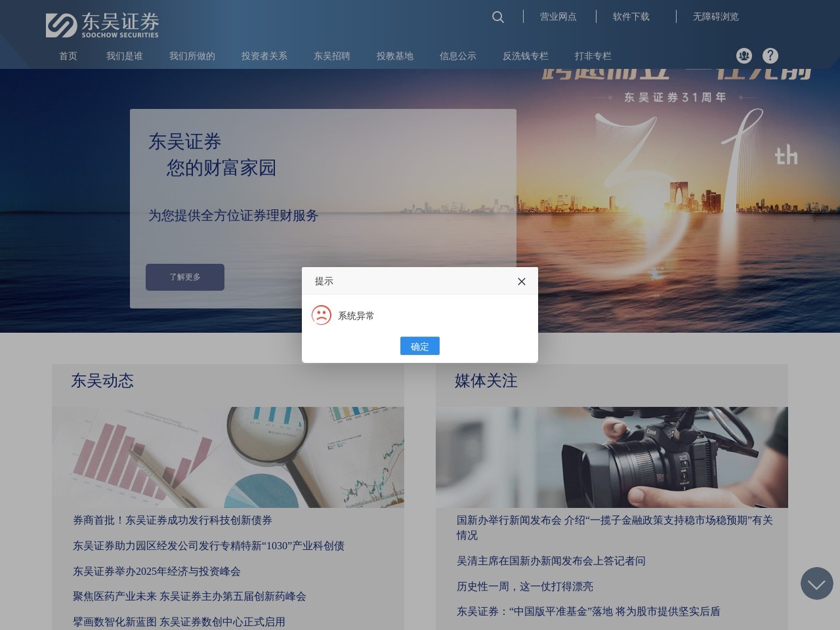Open the help question mark icon
Viewport: 840px width, 630px height.
pyautogui.click(x=770, y=56)
